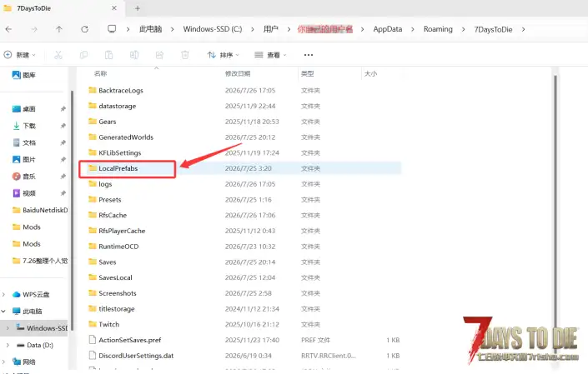Click the forward navigation arrow
This screenshot has width=588, height=374.
pyautogui.click(x=34, y=29)
